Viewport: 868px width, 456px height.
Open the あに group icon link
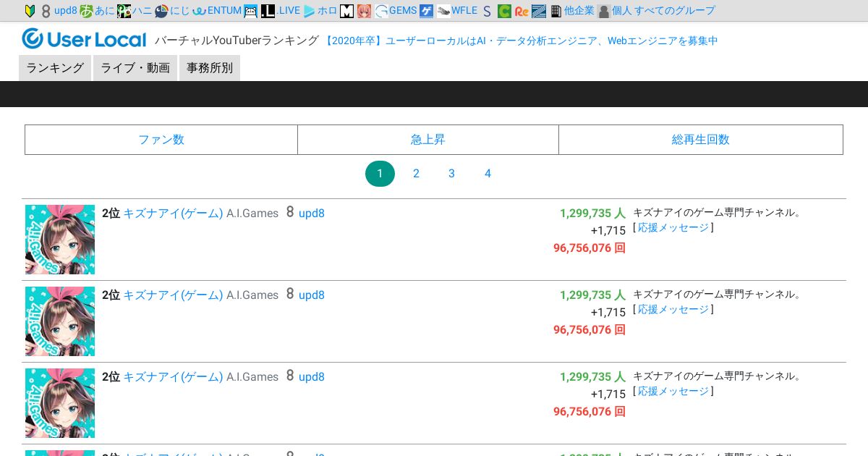pyautogui.click(x=97, y=11)
